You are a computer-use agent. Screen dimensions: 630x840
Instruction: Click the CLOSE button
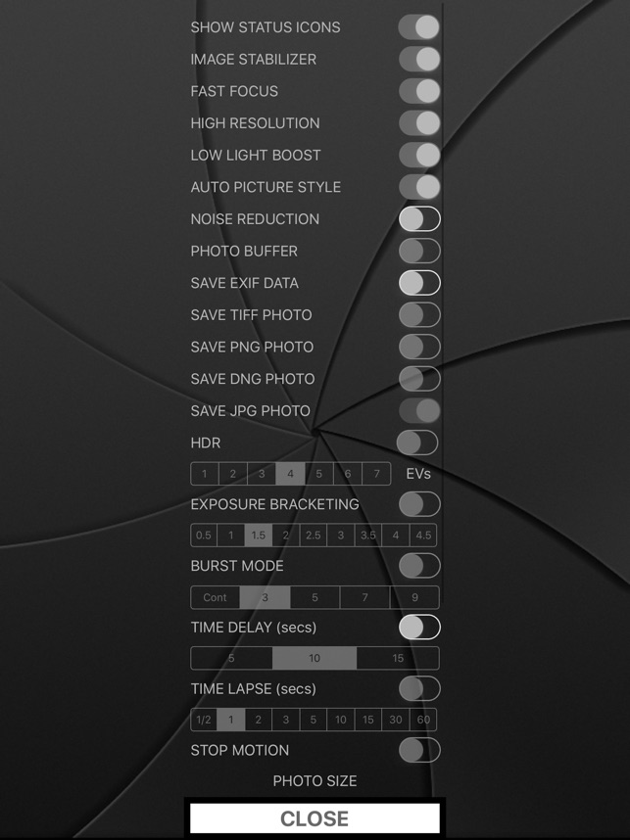315,818
